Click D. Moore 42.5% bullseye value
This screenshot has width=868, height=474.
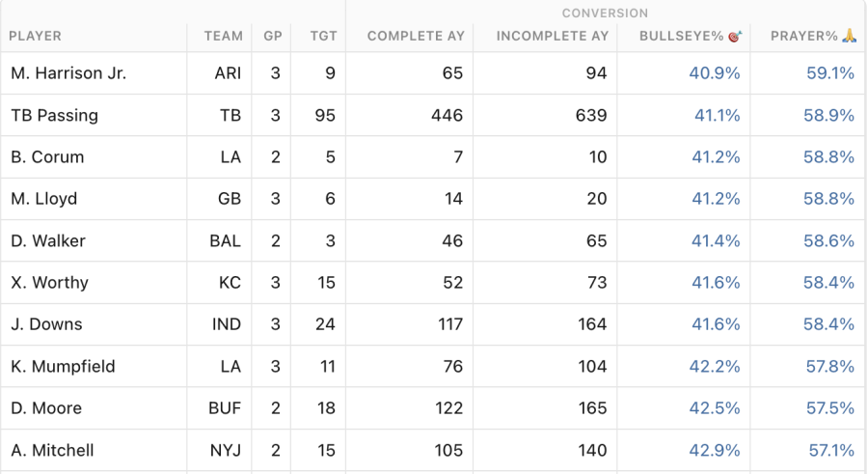coord(714,408)
